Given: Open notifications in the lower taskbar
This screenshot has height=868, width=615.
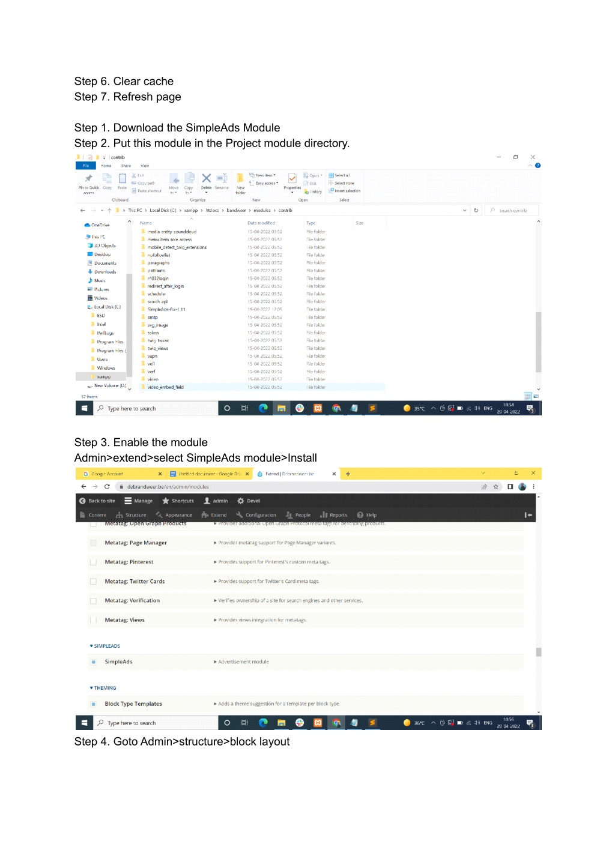Looking at the screenshot, I should tap(530, 723).
